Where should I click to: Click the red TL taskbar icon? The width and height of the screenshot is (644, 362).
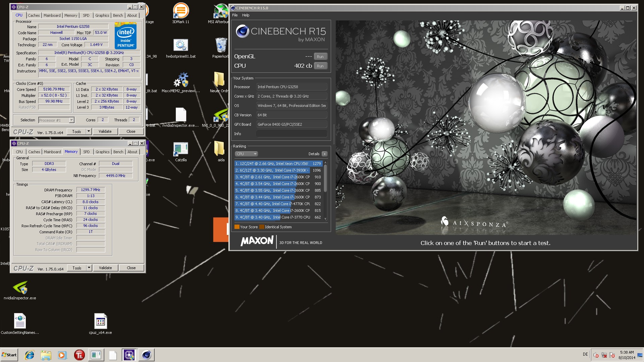pyautogui.click(x=79, y=355)
